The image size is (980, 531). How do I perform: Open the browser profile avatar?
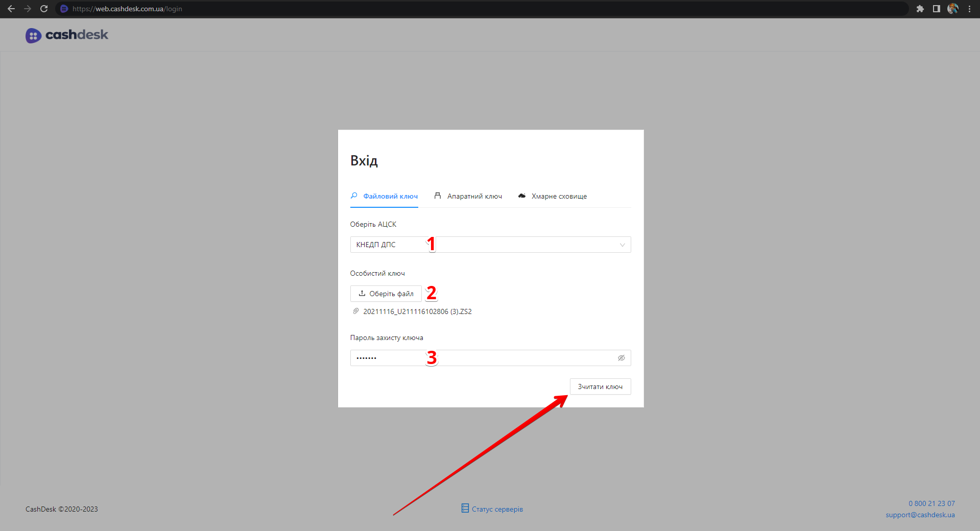tap(952, 9)
